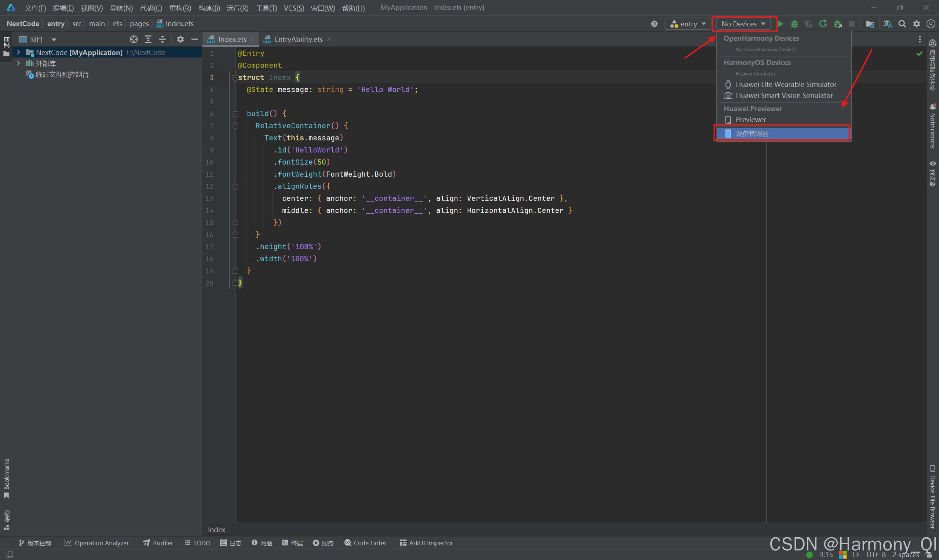Click DevEco Studio logo icon
The height and width of the screenshot is (560, 939).
11,8
